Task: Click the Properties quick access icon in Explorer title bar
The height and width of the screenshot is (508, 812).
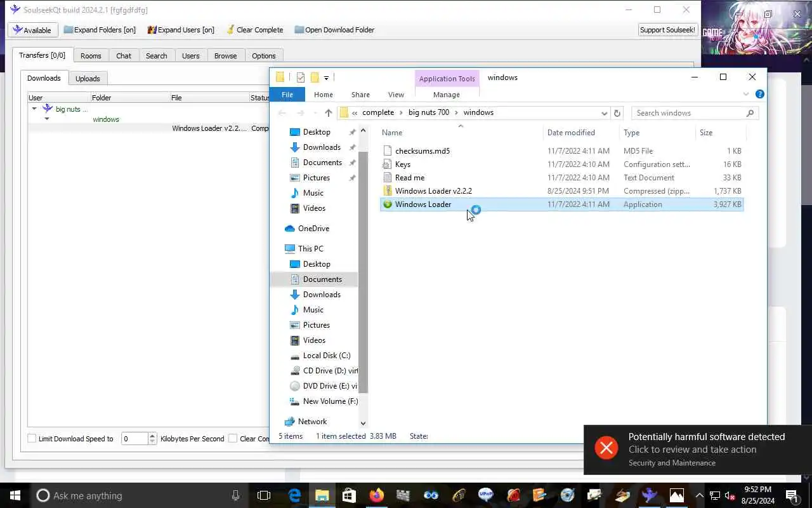Action: pyautogui.click(x=301, y=77)
